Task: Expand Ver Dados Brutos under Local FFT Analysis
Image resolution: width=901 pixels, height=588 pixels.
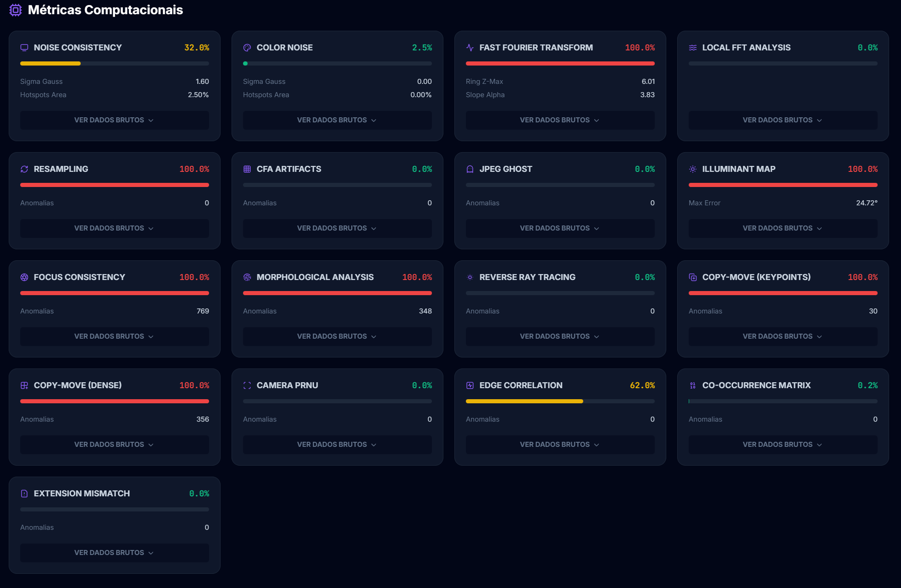Action: [x=783, y=120]
